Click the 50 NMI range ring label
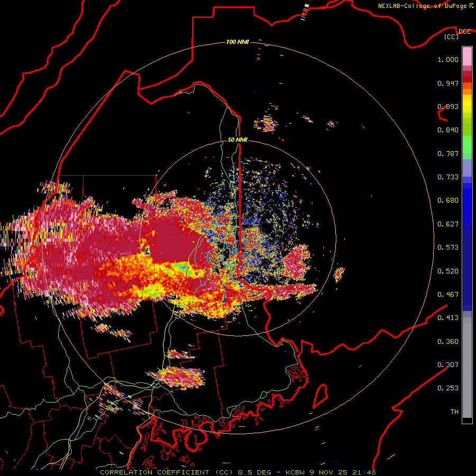 point(237,140)
